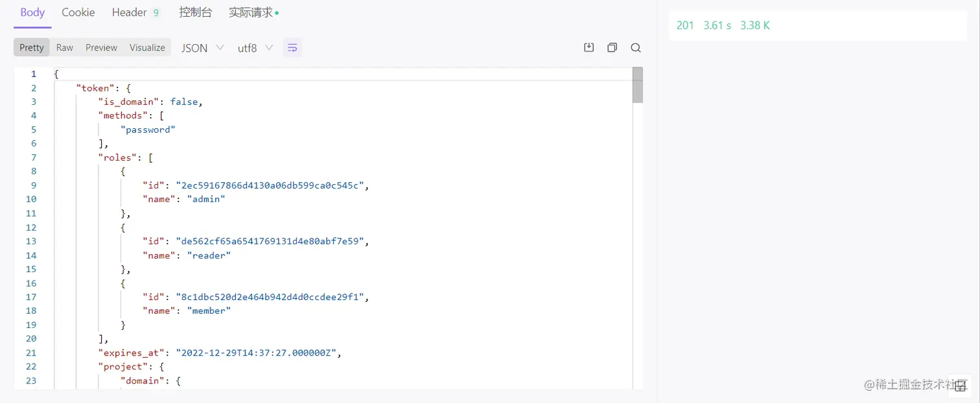Select line number 9 in the response
Viewport: 980px width, 403px height.
click(x=33, y=185)
